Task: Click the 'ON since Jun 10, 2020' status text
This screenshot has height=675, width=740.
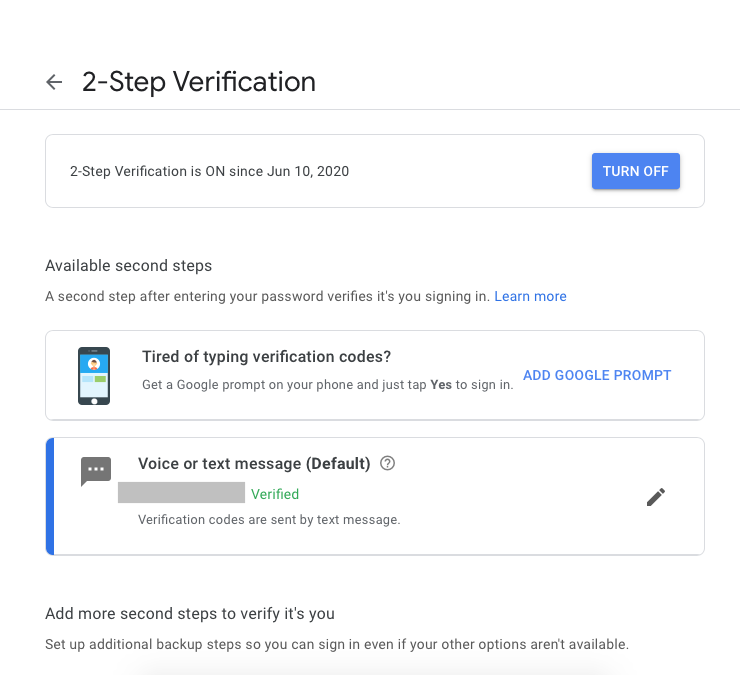Action: point(277,171)
